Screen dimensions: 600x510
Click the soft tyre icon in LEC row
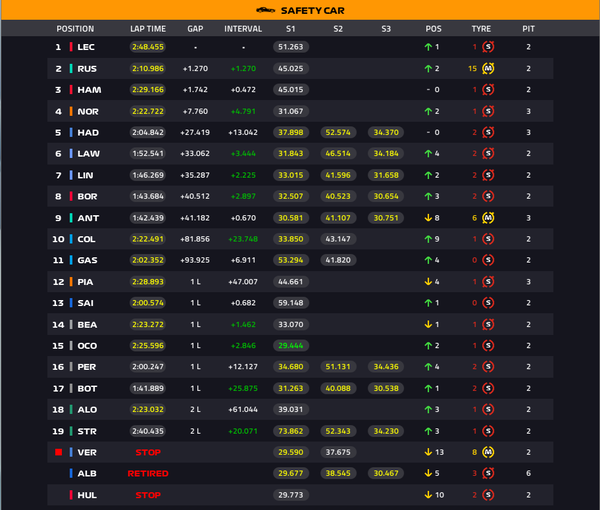[x=488, y=47]
